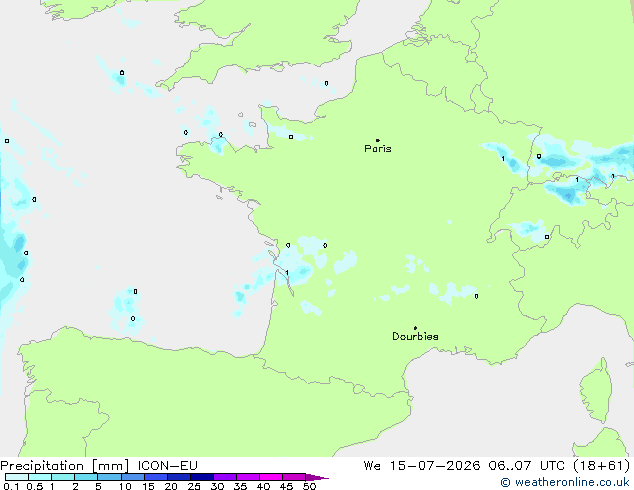This screenshot has height=490, width=634.
Task: Click the legend value 35
Action: [x=240, y=486]
